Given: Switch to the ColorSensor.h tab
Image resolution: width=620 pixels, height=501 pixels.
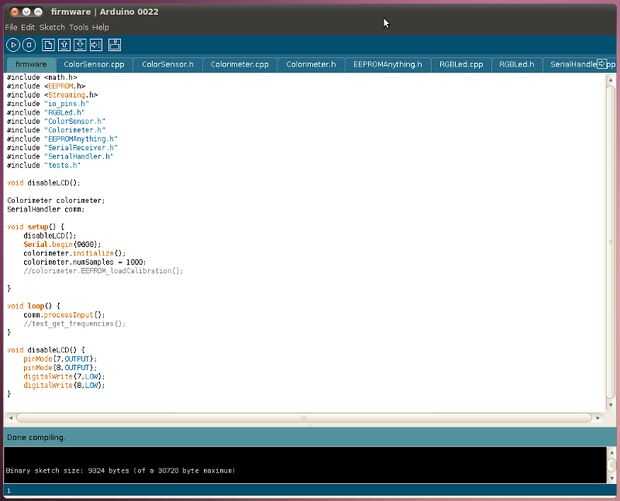Looking at the screenshot, I should [168, 64].
